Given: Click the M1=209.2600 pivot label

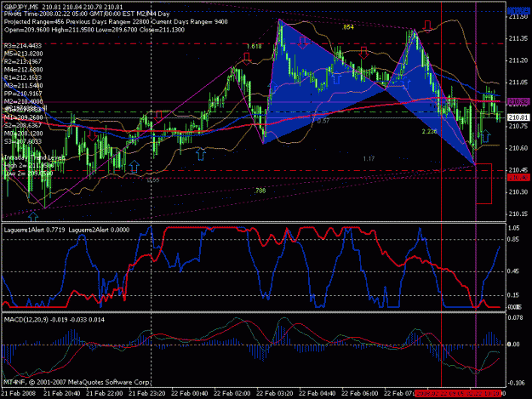Looking at the screenshot, I should (24, 117).
